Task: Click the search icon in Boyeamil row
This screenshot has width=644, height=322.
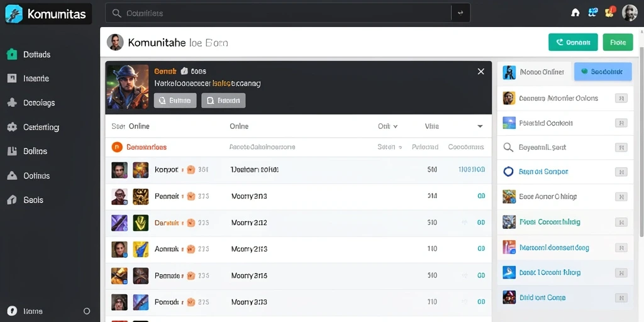Action: 508,147
